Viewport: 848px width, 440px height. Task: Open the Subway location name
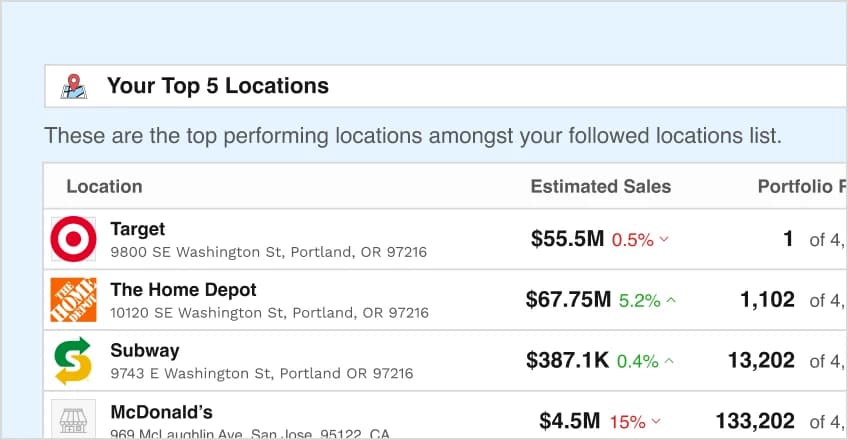[144, 350]
